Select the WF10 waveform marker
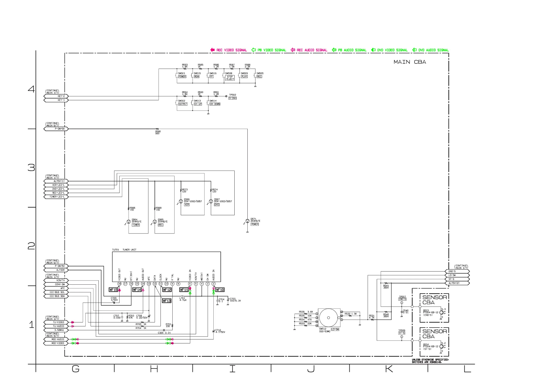Image resolution: width=560 pixels, height=392 pixels. click(220, 290)
